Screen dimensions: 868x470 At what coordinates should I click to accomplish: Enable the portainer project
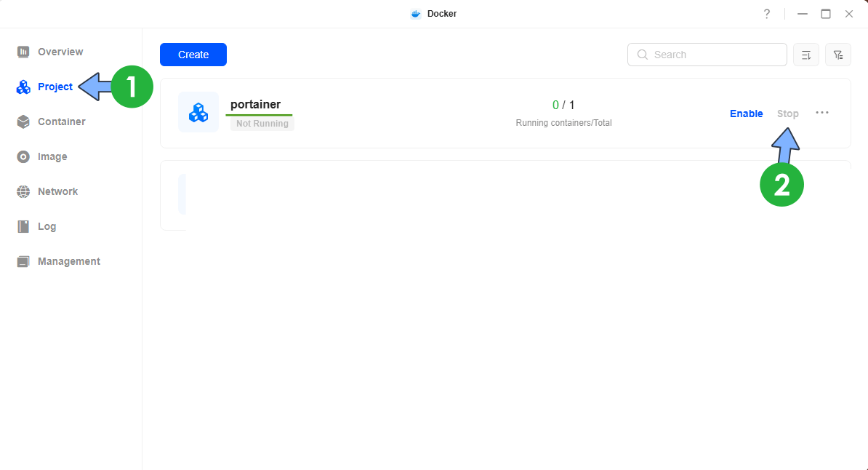click(x=746, y=113)
